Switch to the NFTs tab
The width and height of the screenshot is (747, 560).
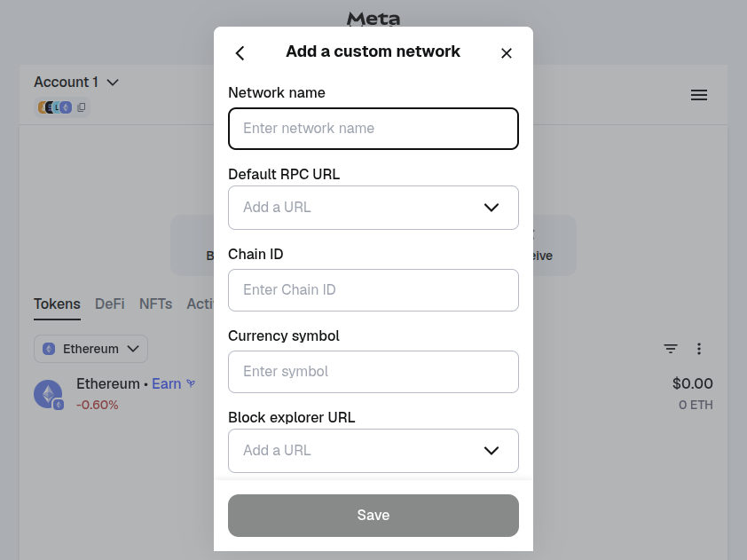click(155, 304)
